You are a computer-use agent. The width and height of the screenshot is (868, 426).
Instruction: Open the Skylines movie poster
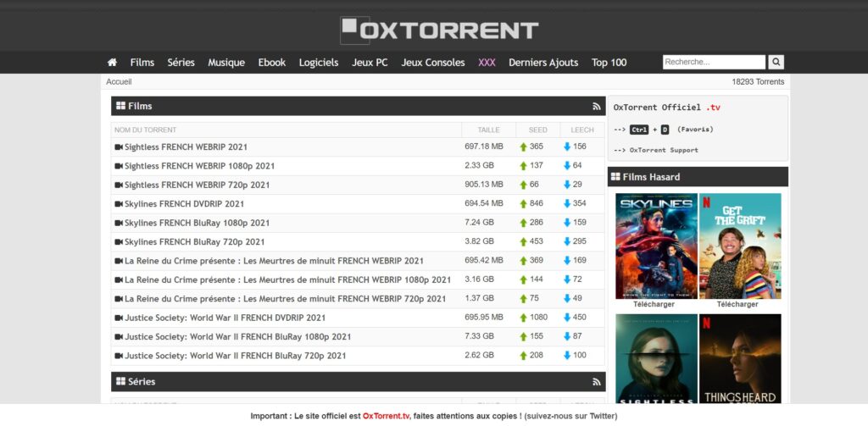pyautogui.click(x=657, y=246)
